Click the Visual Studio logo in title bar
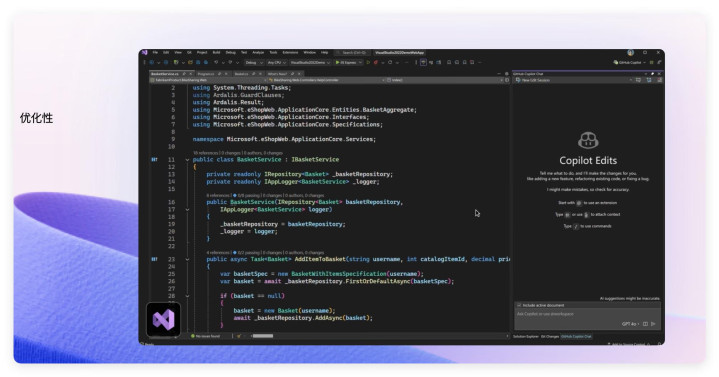The width and height of the screenshot is (719, 377). coord(144,53)
